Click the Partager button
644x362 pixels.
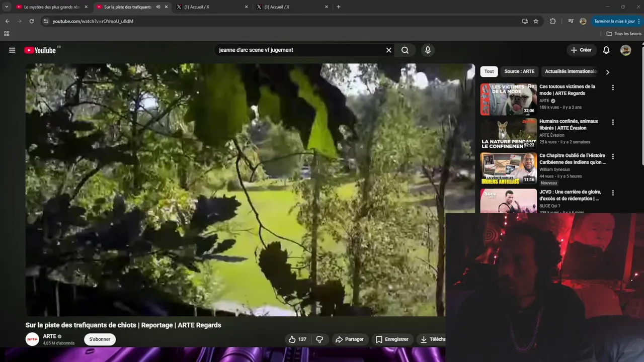coord(349,339)
